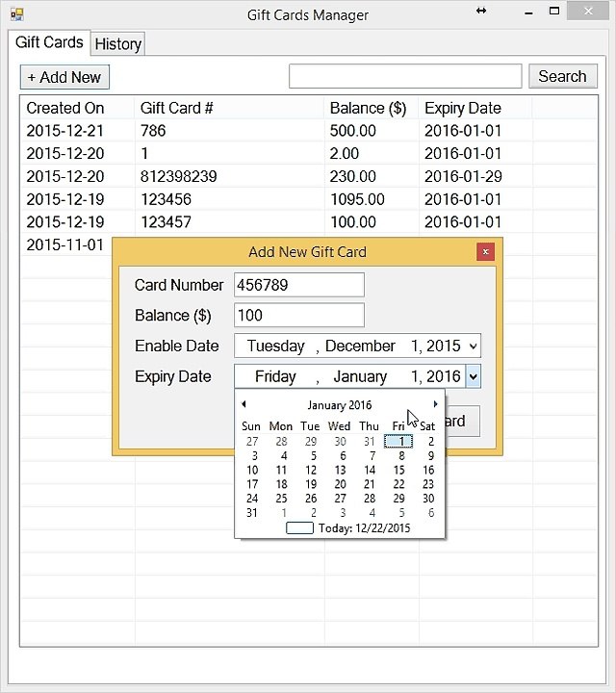Pick January 20 in the calendar
This screenshot has width=616, height=693.
(341, 484)
